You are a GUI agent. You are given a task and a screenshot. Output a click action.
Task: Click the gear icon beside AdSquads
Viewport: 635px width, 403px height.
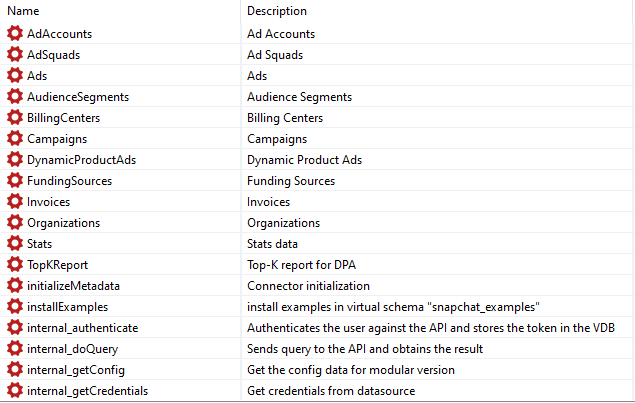point(14,55)
